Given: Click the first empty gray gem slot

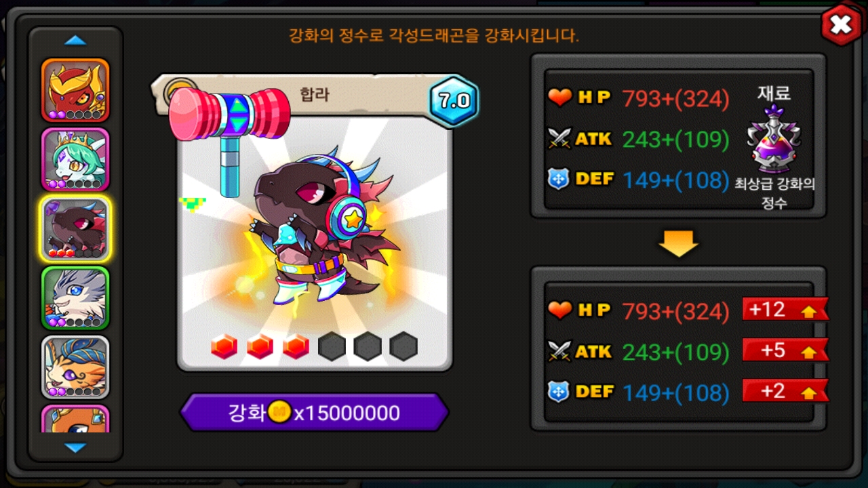Looking at the screenshot, I should tap(332, 346).
